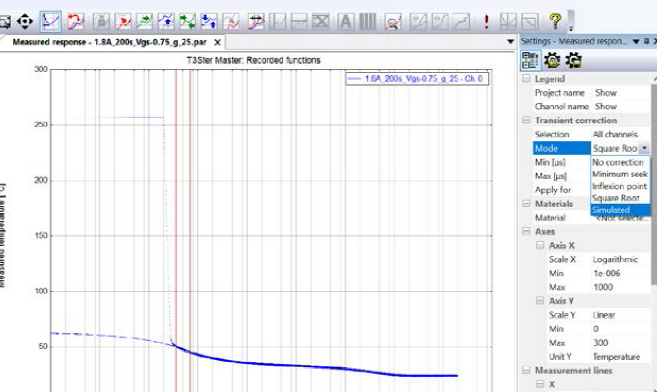This screenshot has height=392, width=657.
Task: Click the vertical bars toolbar icon
Action: pos(367,21)
